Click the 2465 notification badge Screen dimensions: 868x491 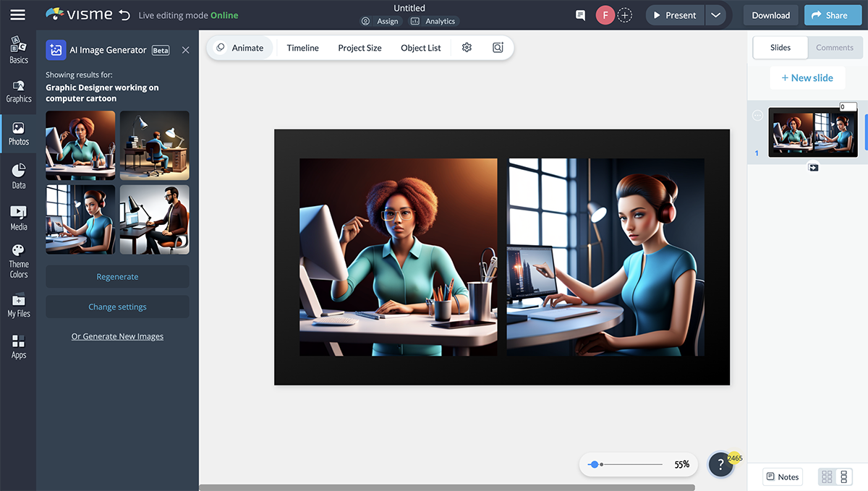(x=735, y=458)
